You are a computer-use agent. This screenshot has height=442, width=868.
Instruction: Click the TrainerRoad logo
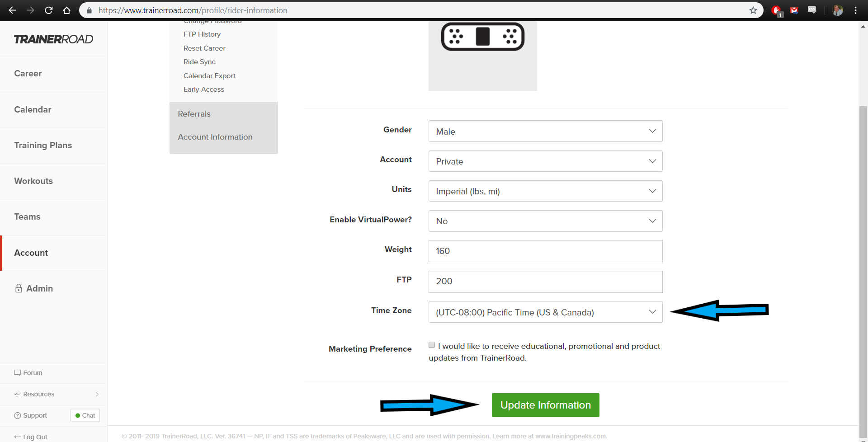click(x=53, y=39)
